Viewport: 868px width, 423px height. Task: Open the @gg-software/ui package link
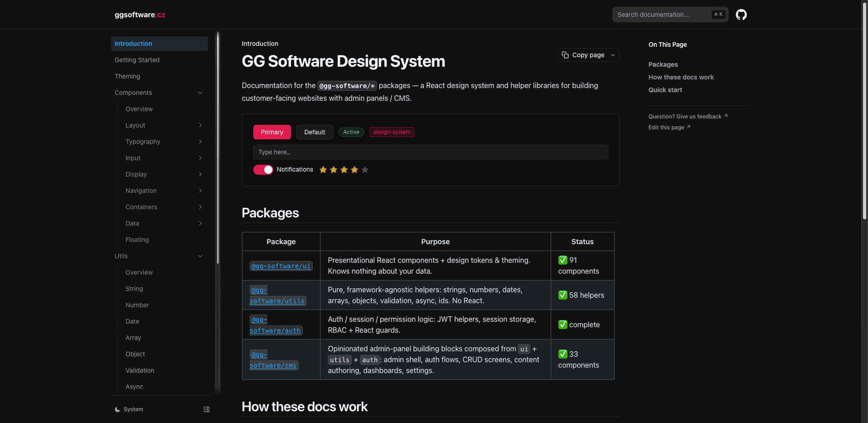pos(281,266)
